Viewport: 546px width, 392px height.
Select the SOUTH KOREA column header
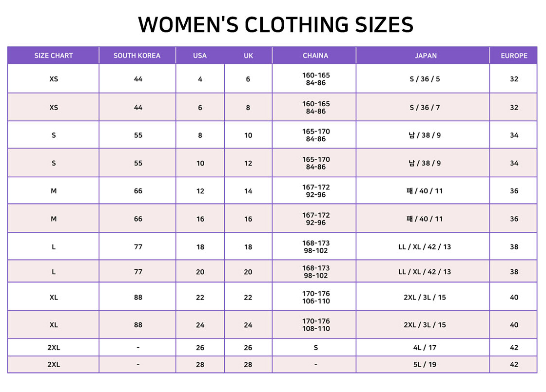tap(137, 56)
